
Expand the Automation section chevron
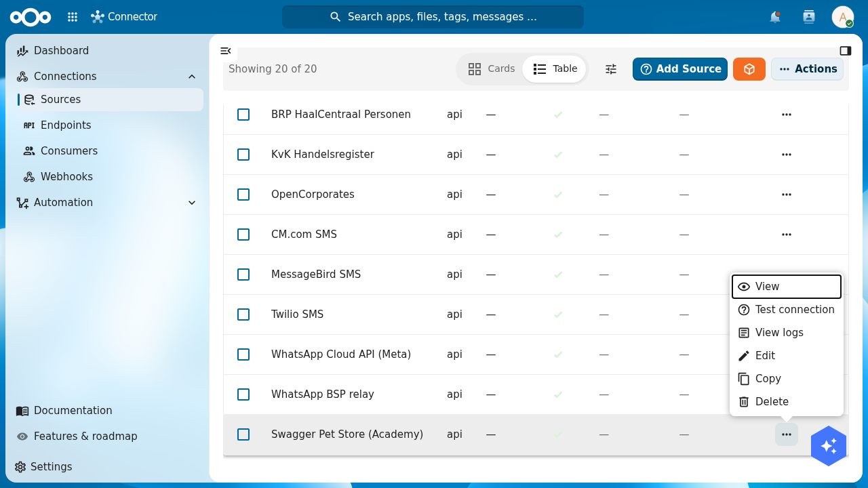click(x=192, y=203)
